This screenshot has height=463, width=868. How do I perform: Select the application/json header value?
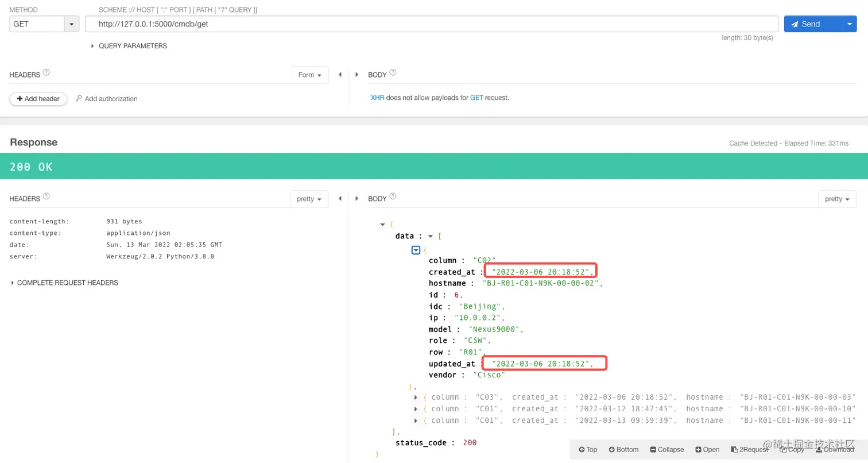(138, 233)
